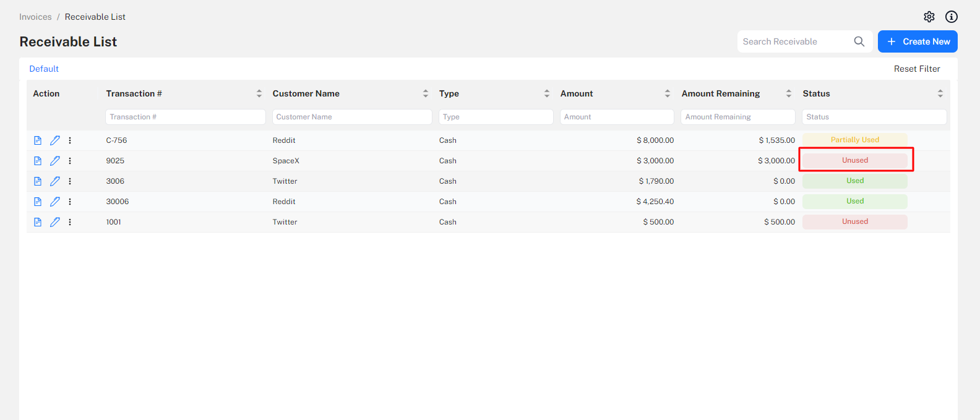Click the info circle icon
The height and width of the screenshot is (420, 980).
point(952,17)
